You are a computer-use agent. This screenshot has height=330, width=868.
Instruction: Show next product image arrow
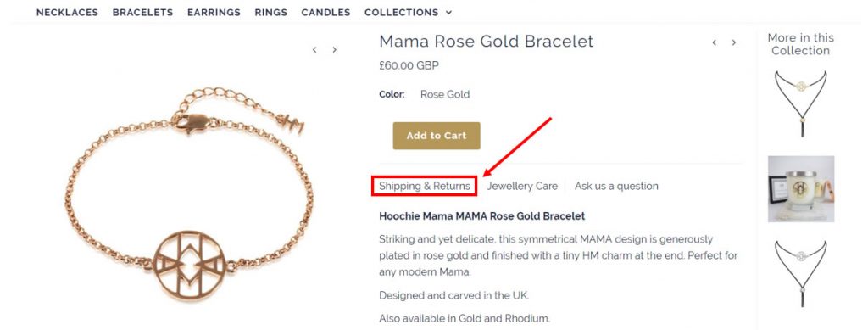point(334,50)
